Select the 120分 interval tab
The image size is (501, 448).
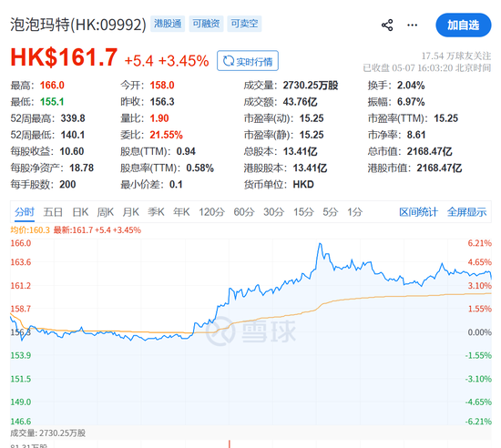[211, 211]
